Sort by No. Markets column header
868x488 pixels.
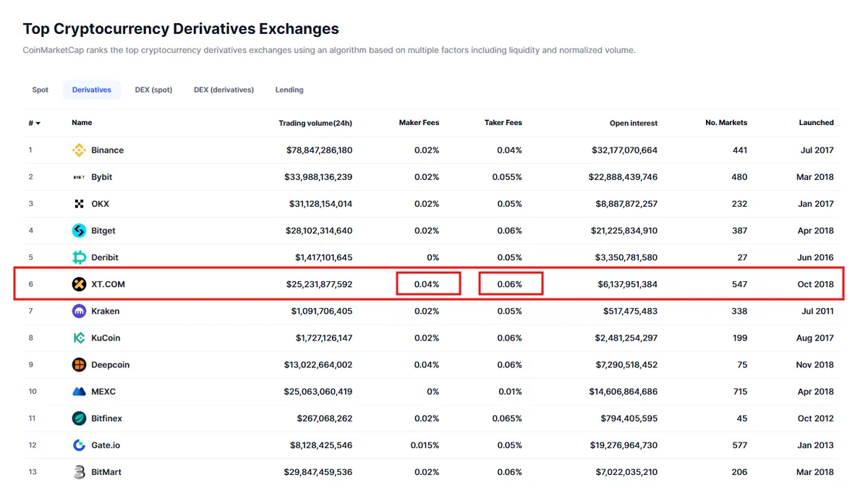[726, 123]
